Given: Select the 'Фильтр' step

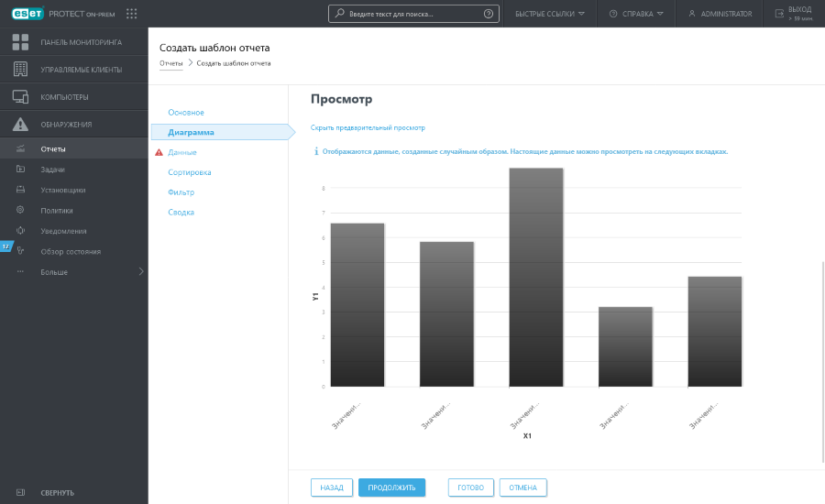Looking at the screenshot, I should [181, 192].
